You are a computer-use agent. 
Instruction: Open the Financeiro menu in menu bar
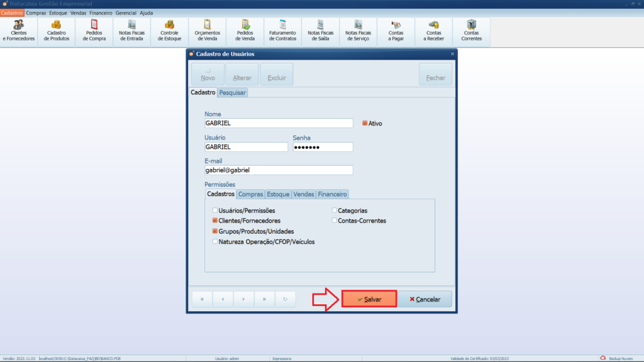pos(101,13)
